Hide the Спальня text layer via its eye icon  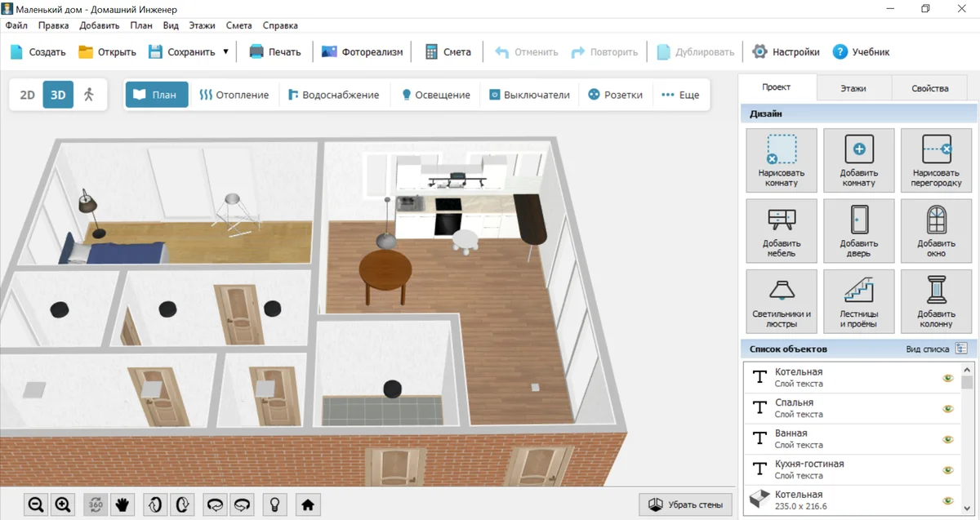tap(947, 408)
